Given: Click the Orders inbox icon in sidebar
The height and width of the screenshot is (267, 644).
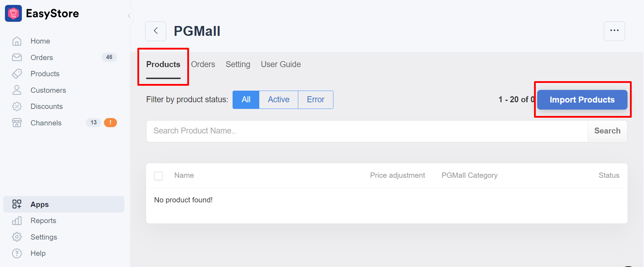Looking at the screenshot, I should point(17,57).
